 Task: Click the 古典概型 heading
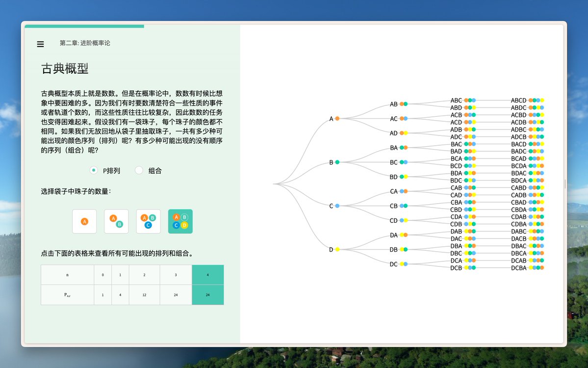pyautogui.click(x=65, y=69)
